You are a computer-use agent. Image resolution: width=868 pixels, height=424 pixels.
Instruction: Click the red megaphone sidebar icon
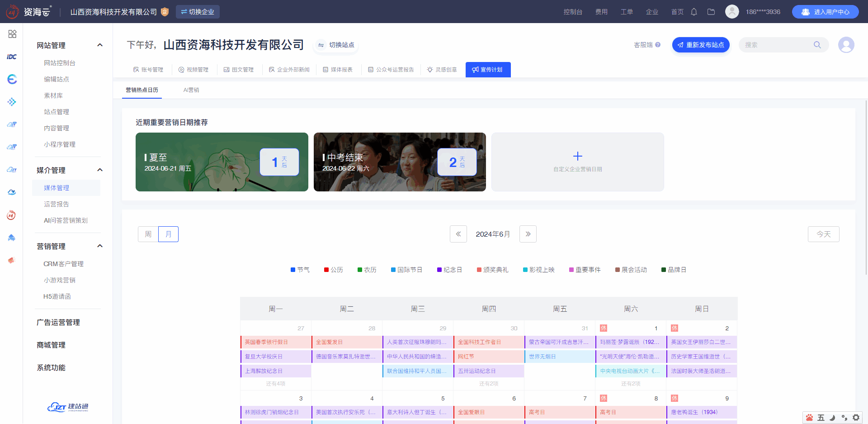click(x=12, y=260)
